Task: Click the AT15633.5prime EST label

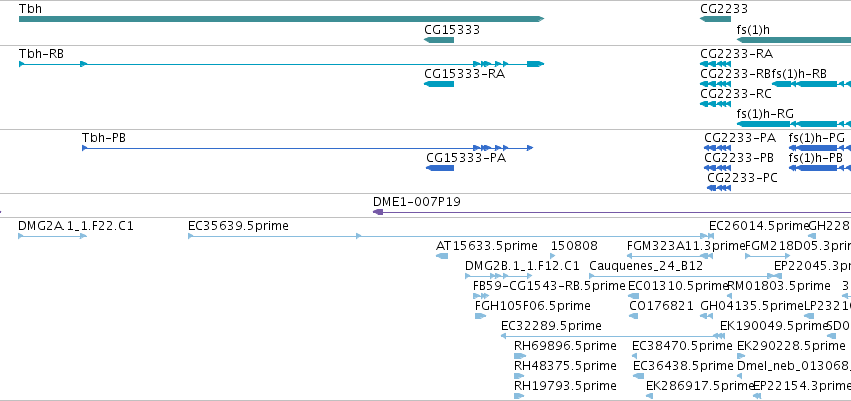Action: pos(487,246)
